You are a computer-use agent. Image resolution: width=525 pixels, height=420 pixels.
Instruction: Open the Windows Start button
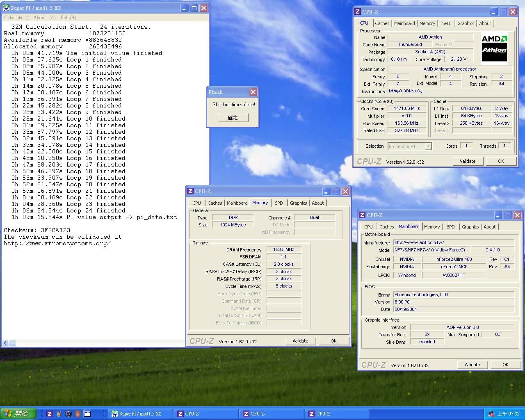18,414
